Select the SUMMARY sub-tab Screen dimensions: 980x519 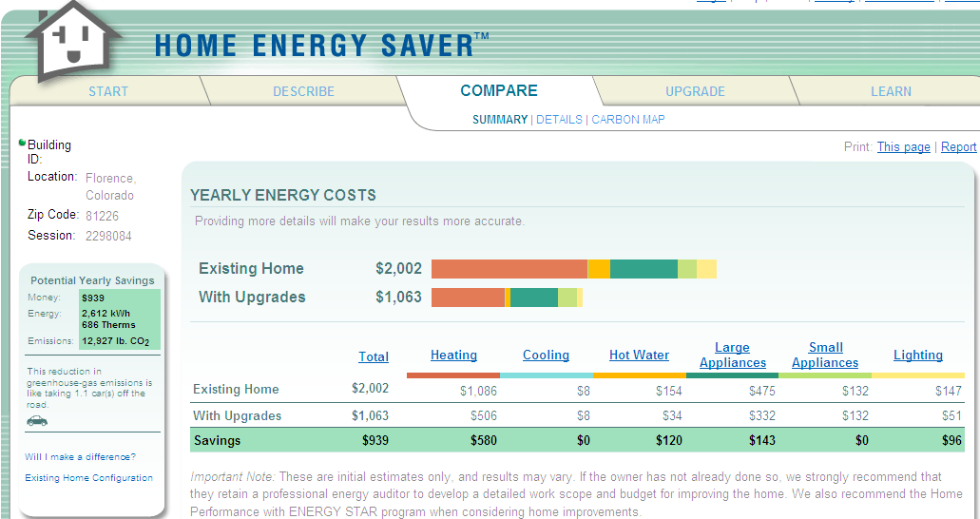click(500, 120)
